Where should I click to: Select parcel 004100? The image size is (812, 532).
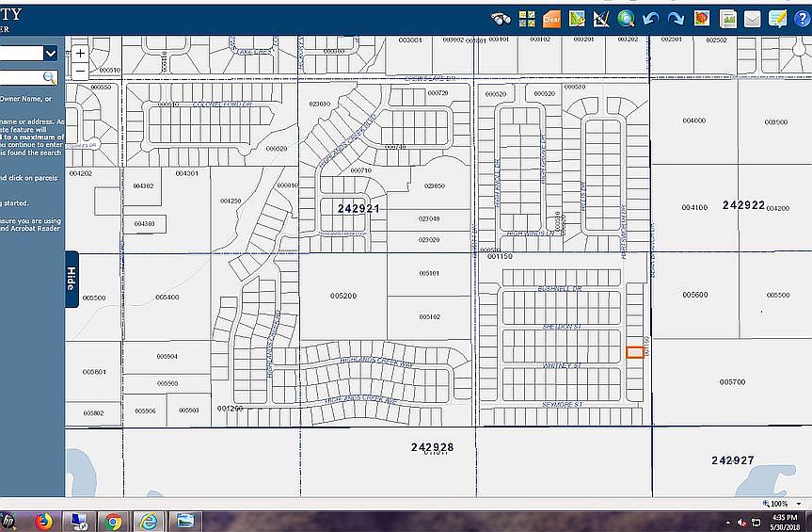[694, 208]
